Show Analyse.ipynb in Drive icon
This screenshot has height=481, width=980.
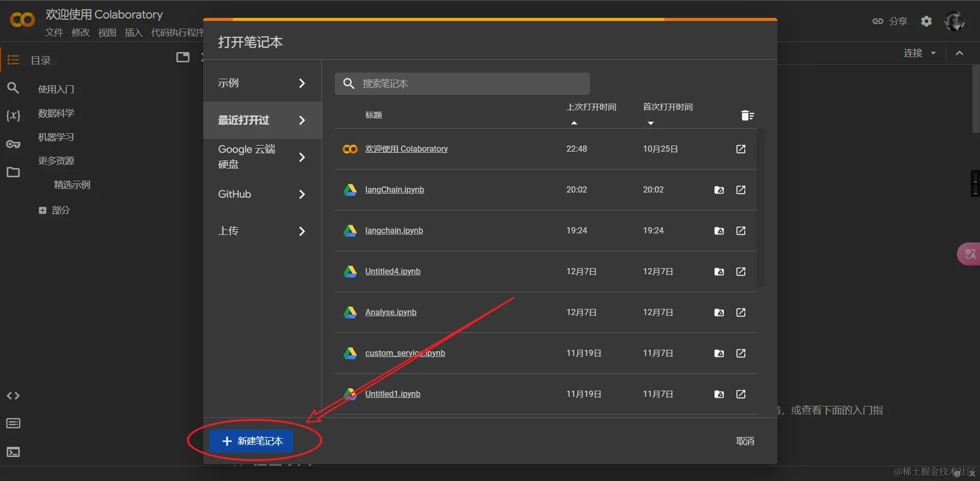coord(719,312)
